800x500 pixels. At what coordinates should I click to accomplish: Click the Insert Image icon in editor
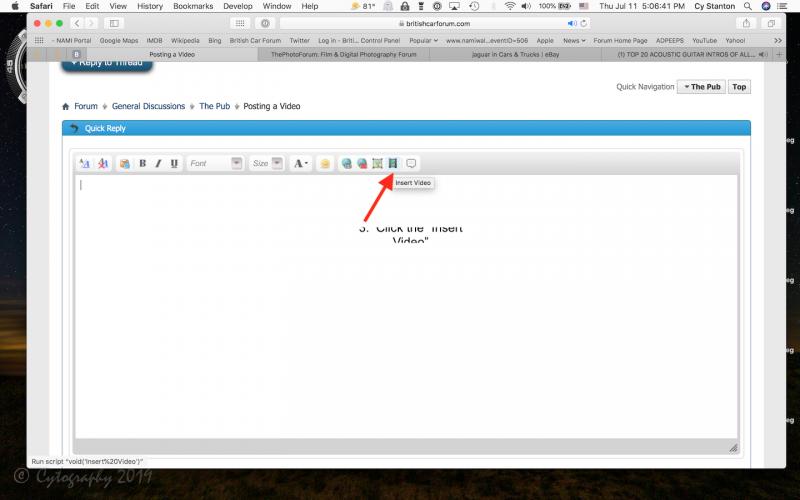coord(378,163)
